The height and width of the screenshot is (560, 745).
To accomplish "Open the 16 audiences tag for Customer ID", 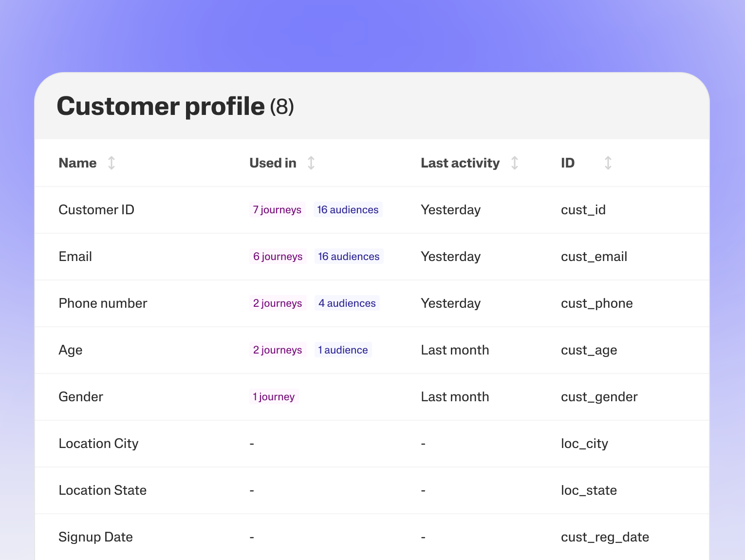I will 348,210.
